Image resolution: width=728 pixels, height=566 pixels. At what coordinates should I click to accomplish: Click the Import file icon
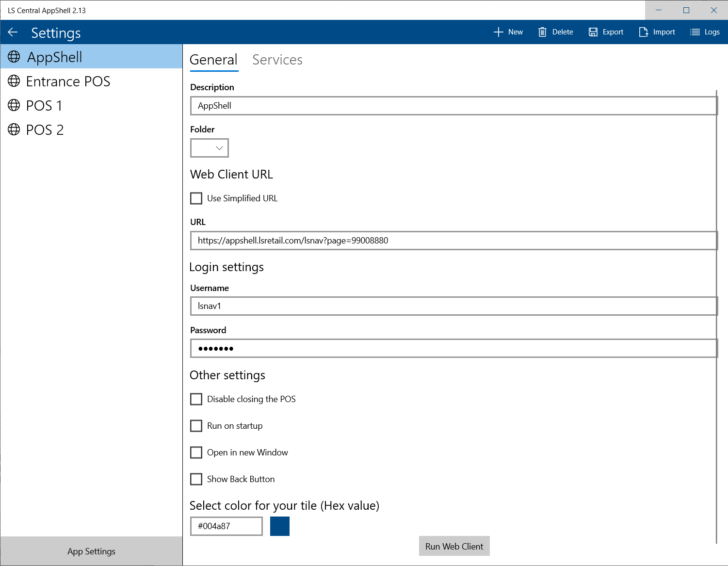pos(643,32)
